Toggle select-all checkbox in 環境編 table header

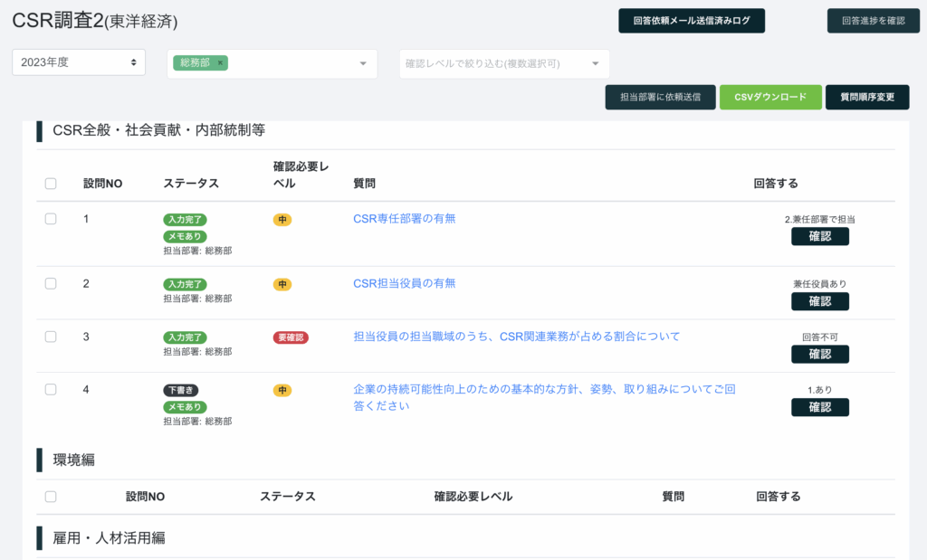[51, 497]
